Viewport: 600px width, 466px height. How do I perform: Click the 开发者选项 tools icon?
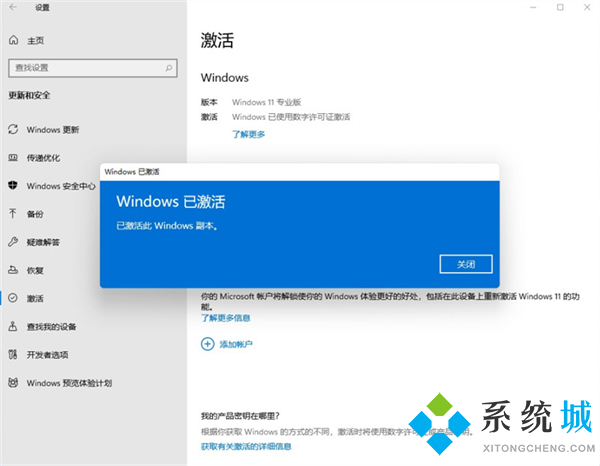pos(13,355)
